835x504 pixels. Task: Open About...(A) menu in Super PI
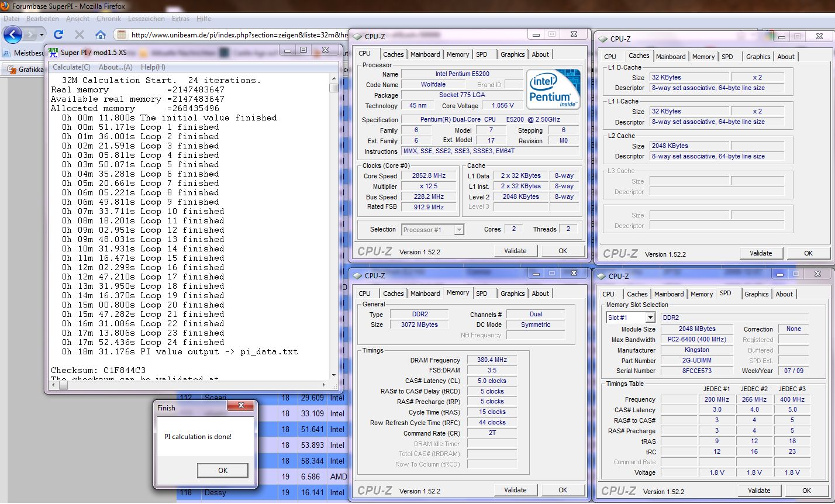[x=116, y=67]
